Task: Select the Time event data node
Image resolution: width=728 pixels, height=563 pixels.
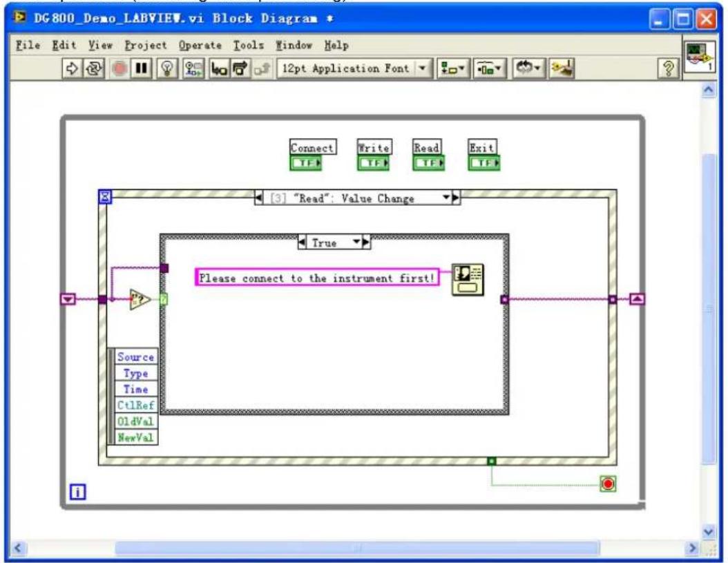Action: 135,390
